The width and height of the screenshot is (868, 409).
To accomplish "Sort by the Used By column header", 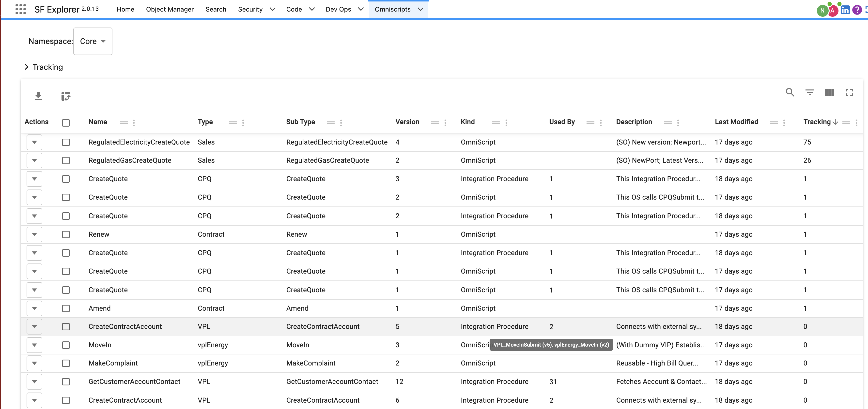I will 562,122.
